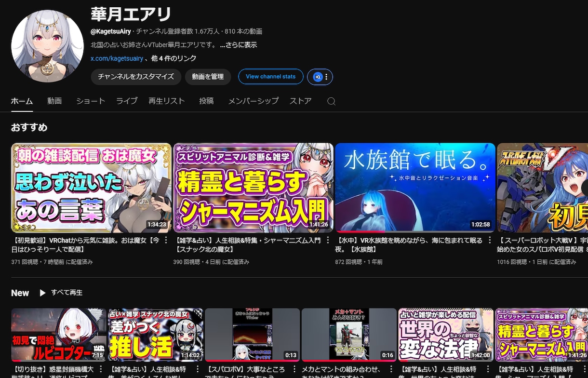Switch to the 投稿 tab
Viewport: 588px width, 378px height.
click(x=206, y=101)
